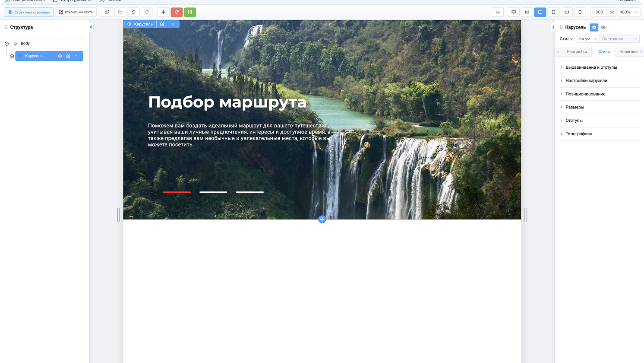Viewport: 644px width, 363px height.
Task: Click the drag handle of the Структура panel
Action: point(6,27)
